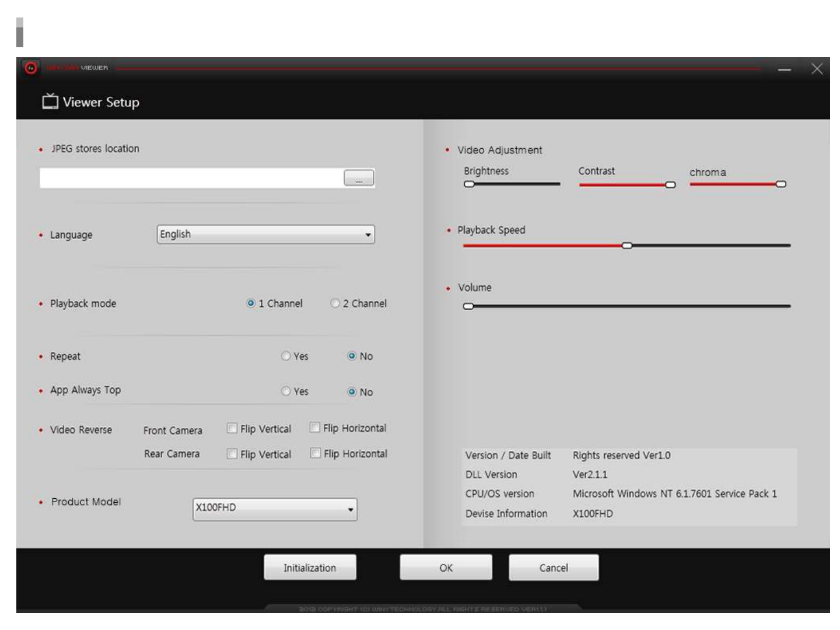Click the 'Rear Camera' label
Viewport: 840px width, 630px height.
[x=172, y=454]
